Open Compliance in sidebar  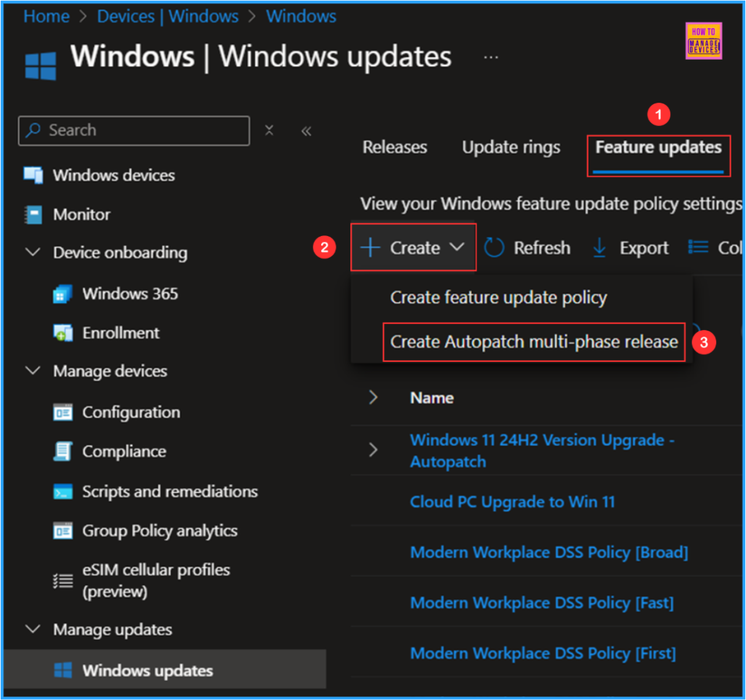click(x=124, y=452)
